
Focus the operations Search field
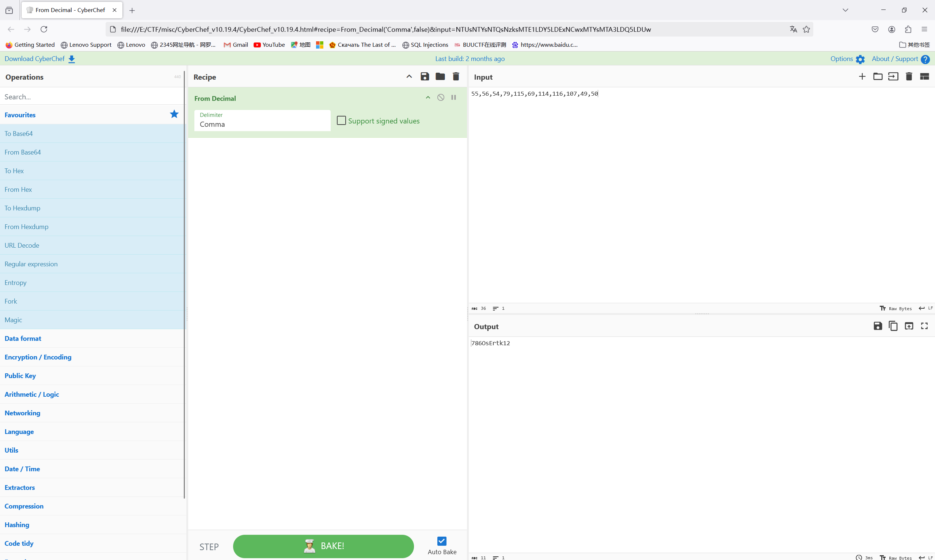(x=91, y=97)
